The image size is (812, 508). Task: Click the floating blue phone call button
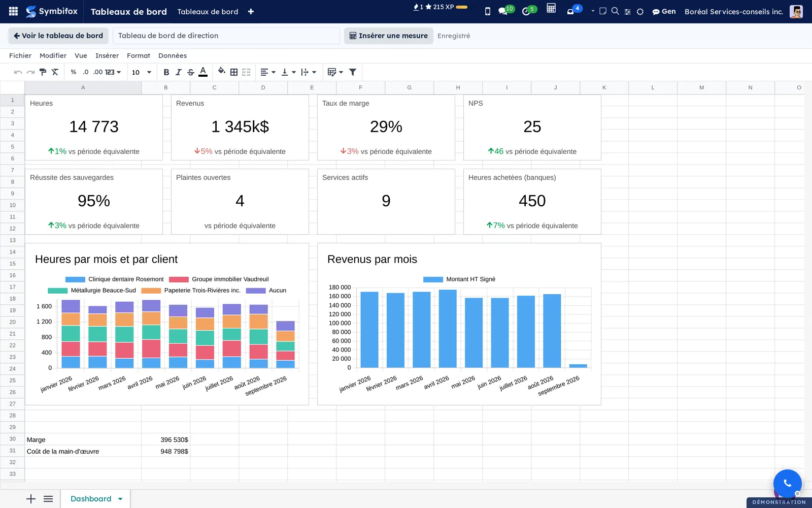pyautogui.click(x=787, y=483)
